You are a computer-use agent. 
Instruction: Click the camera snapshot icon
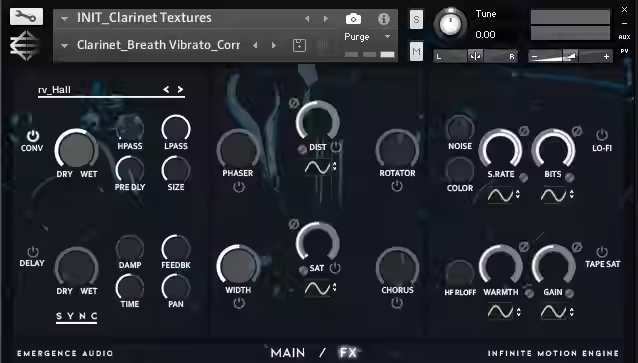(353, 19)
